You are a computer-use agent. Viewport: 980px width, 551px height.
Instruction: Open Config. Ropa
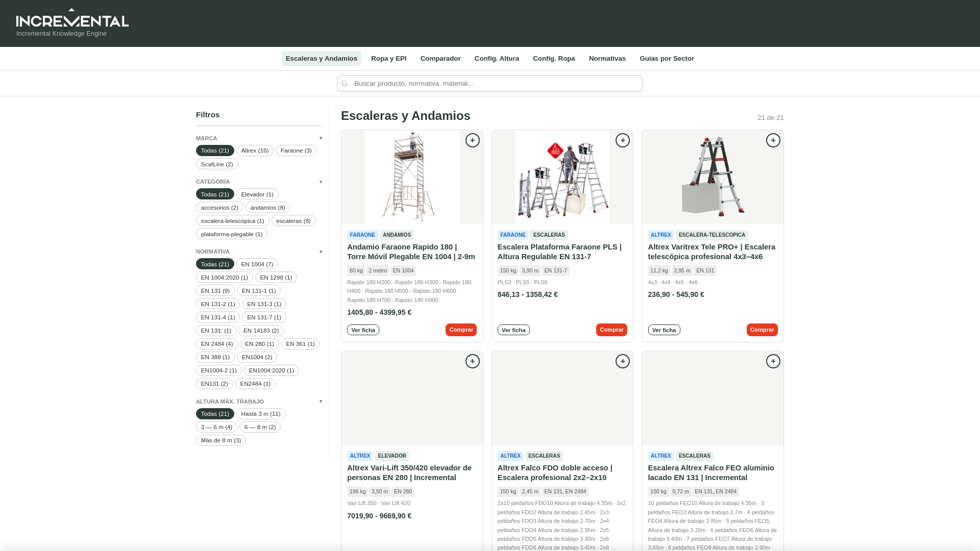pyautogui.click(x=554, y=59)
